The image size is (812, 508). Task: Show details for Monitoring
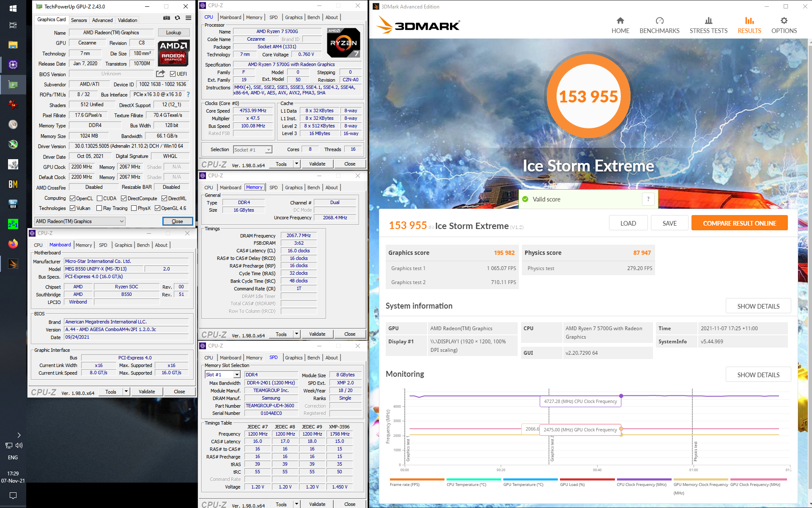click(758, 375)
